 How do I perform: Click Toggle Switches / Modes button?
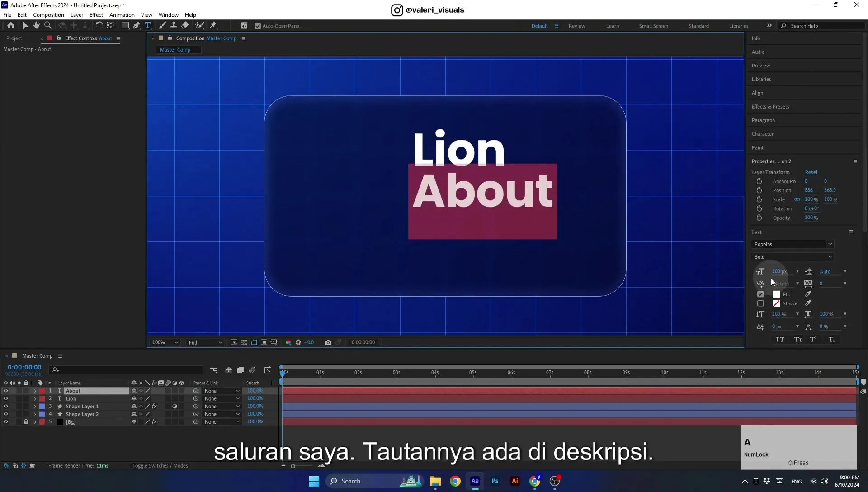[x=160, y=466]
